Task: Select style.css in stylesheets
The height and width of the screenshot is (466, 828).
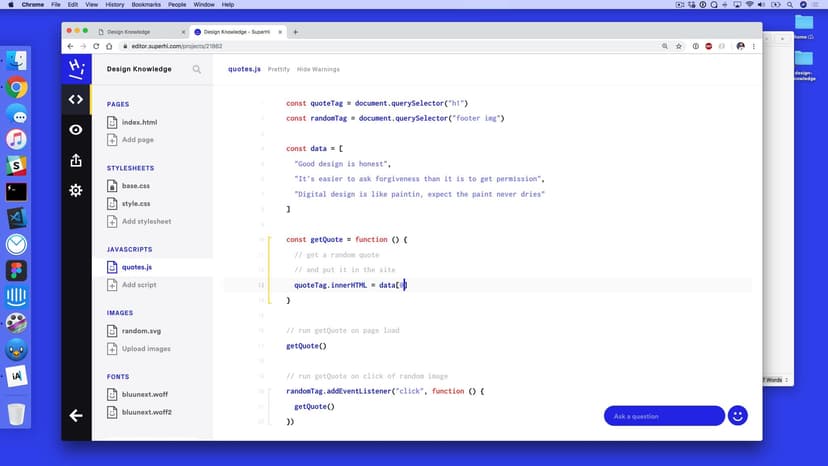Action: [x=135, y=204]
